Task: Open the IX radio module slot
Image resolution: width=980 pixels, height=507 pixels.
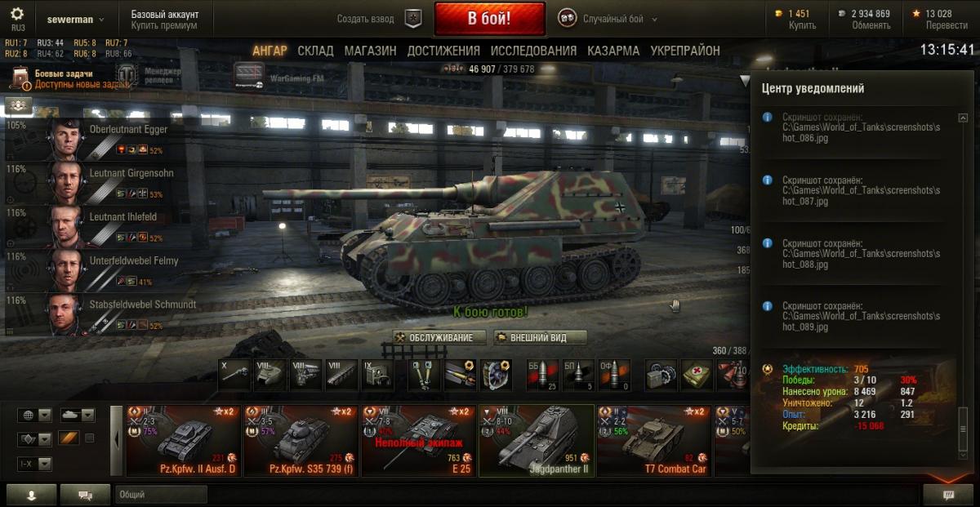Action: 377,375
